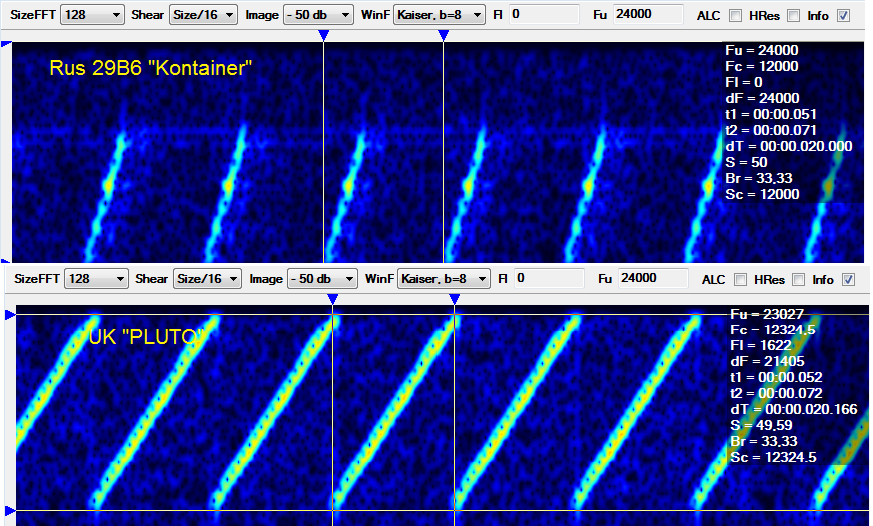Image resolution: width=873 pixels, height=526 pixels.
Task: Toggle ALC checkbox in top panel
Action: click(x=735, y=16)
